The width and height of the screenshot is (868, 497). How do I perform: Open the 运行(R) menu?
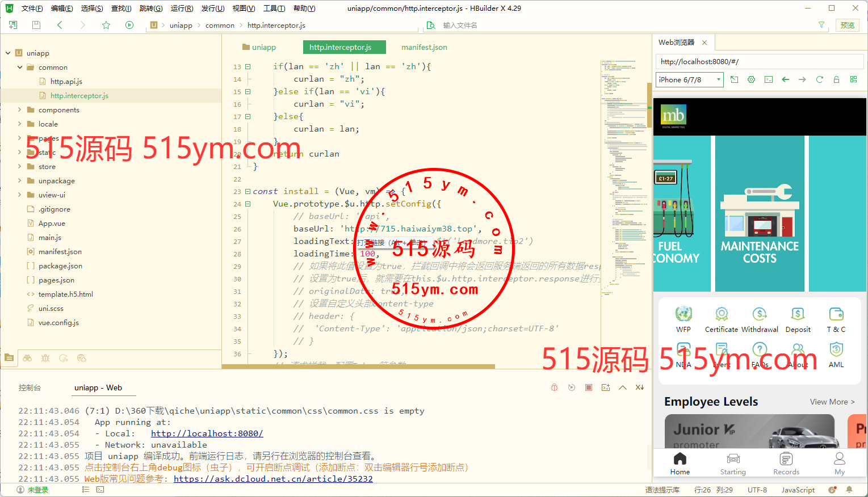(x=182, y=9)
